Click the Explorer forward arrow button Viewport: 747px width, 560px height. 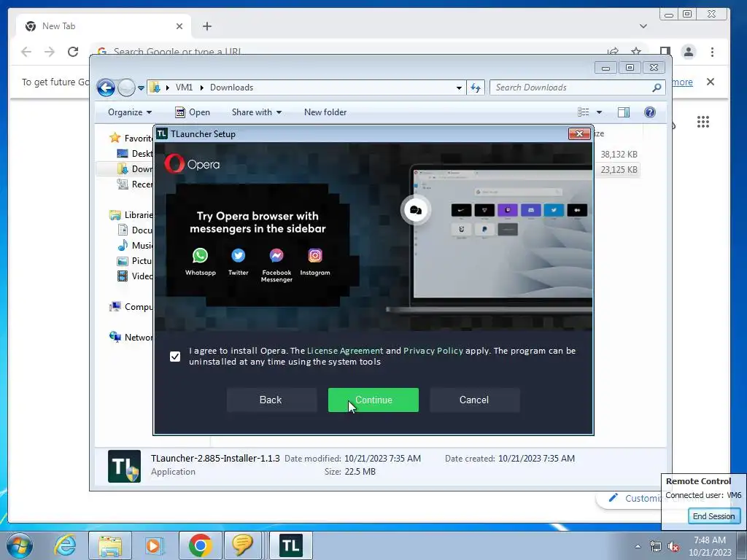[126, 87]
